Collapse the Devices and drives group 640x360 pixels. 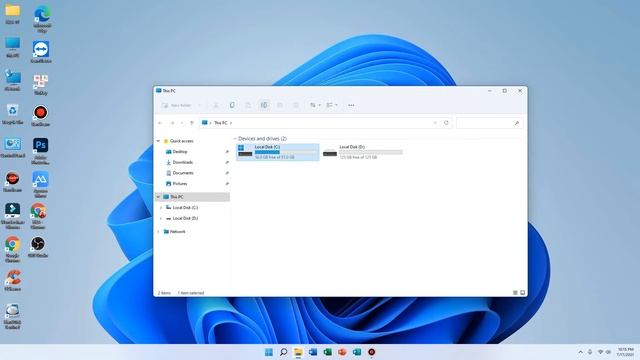[x=235, y=139]
